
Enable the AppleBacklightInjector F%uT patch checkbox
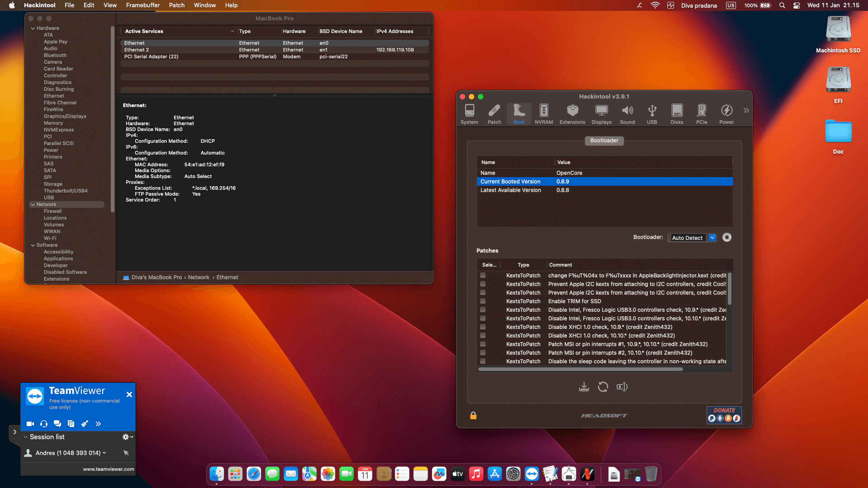(x=483, y=275)
